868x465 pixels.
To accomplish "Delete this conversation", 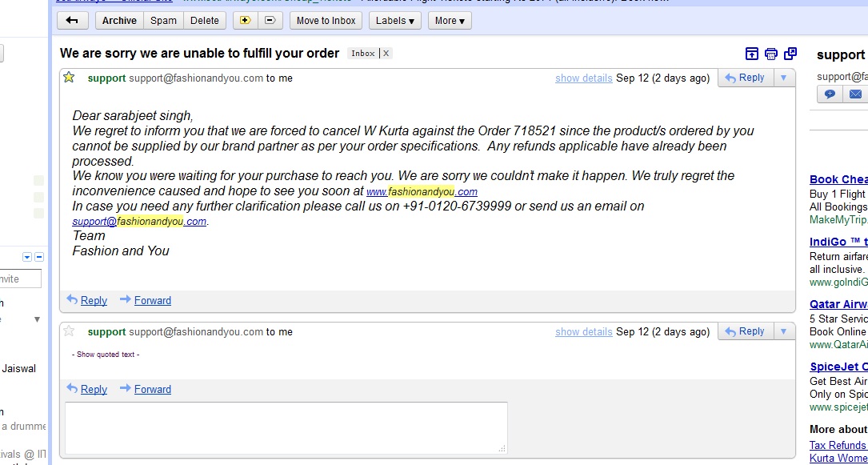I will (205, 21).
